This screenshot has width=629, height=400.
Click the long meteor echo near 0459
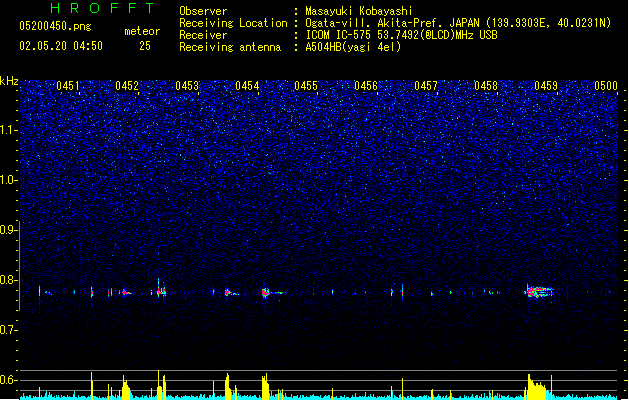[x=539, y=291]
